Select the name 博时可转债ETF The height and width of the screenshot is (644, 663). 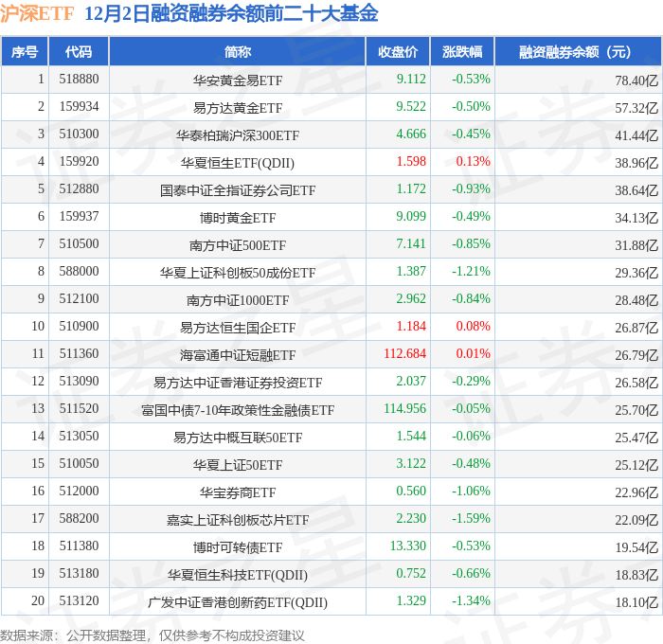(238, 547)
